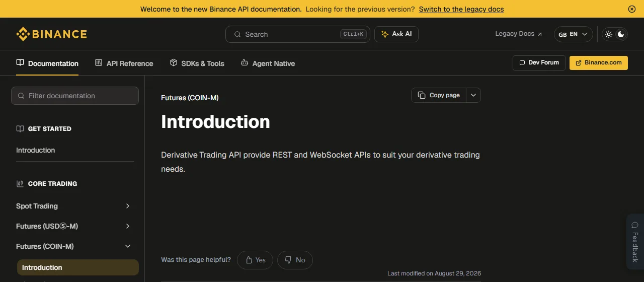Click the GET STARTED book icon
The height and width of the screenshot is (282, 644).
click(x=20, y=129)
